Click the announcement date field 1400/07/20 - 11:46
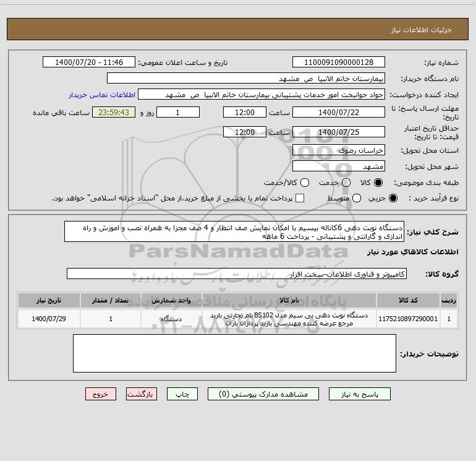Screen dimensions: 476x461 coord(88,62)
